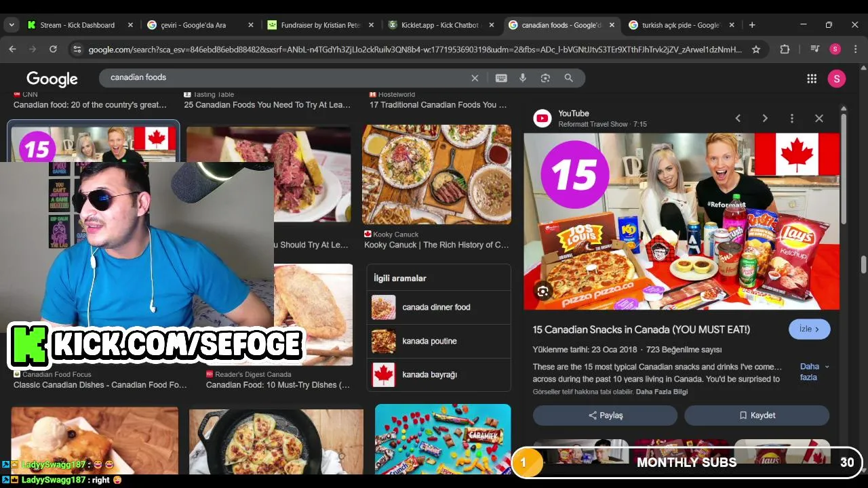Expand the description with Daha fazla
The height and width of the screenshot is (488, 868).
tap(814, 372)
